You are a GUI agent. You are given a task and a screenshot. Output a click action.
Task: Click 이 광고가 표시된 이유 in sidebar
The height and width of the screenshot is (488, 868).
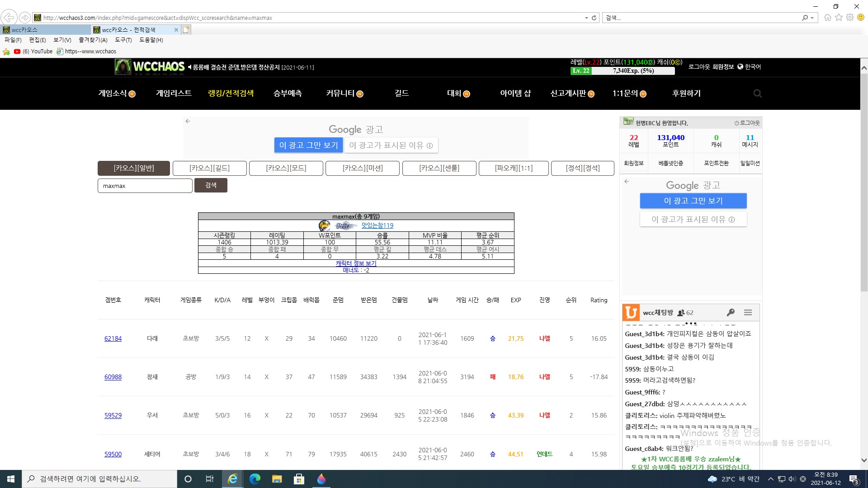click(x=693, y=219)
